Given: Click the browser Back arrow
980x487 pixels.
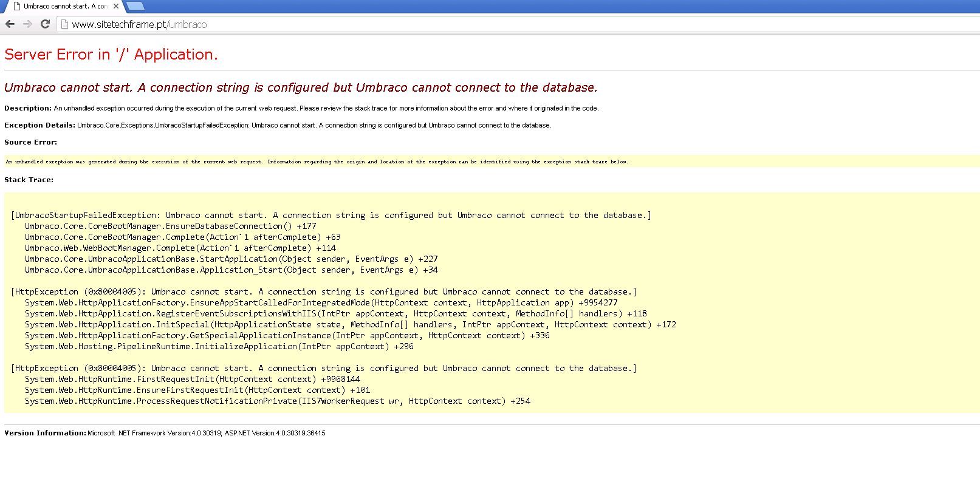Looking at the screenshot, I should click(10, 24).
